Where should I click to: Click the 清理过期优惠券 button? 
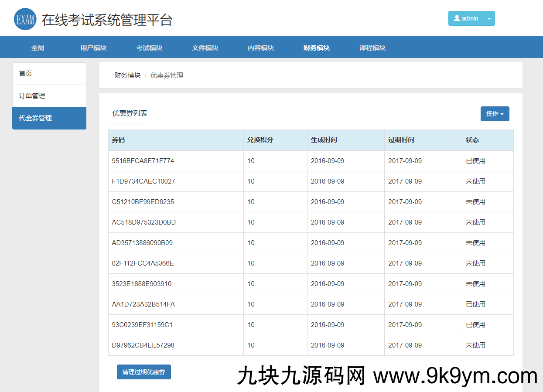pyautogui.click(x=143, y=372)
